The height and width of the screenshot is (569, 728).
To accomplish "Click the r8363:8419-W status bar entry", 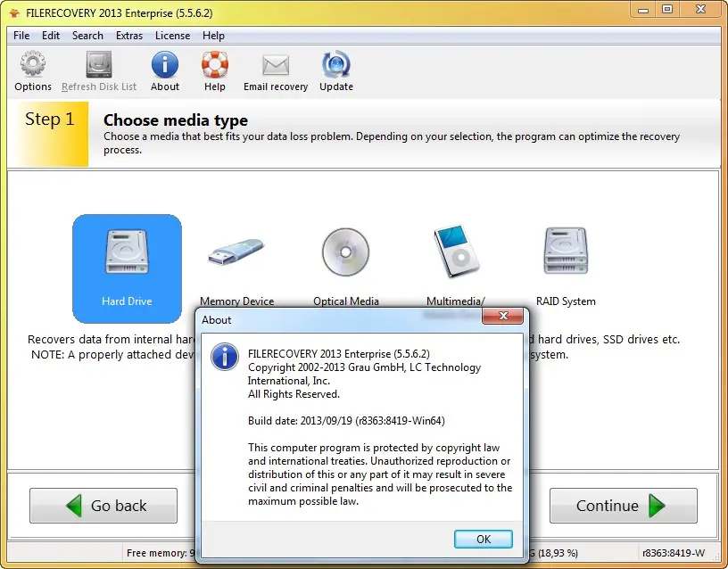I will pyautogui.click(x=674, y=553).
